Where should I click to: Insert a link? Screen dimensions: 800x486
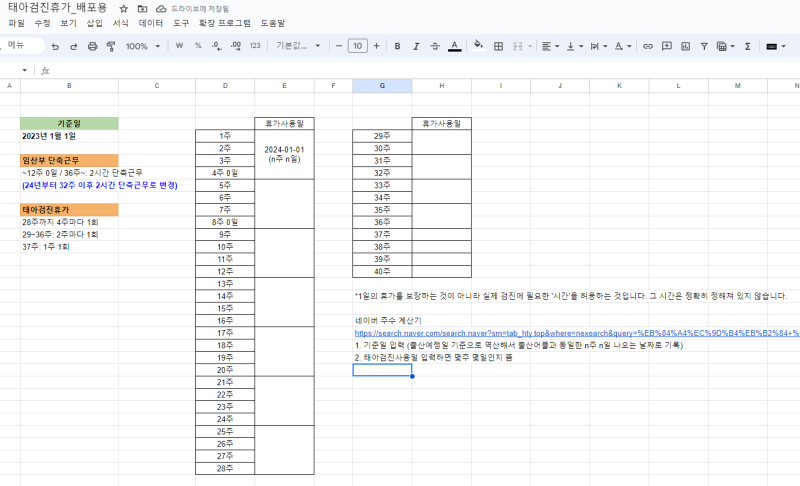[x=648, y=46]
